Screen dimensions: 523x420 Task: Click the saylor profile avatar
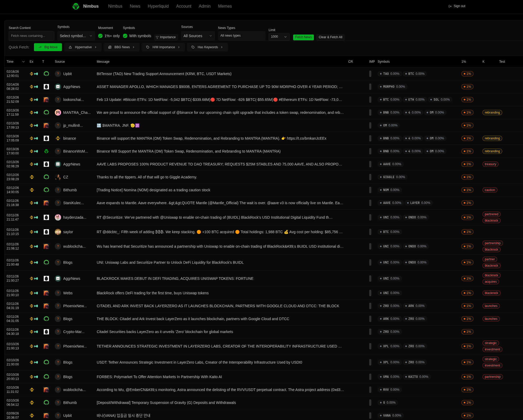(x=58, y=232)
